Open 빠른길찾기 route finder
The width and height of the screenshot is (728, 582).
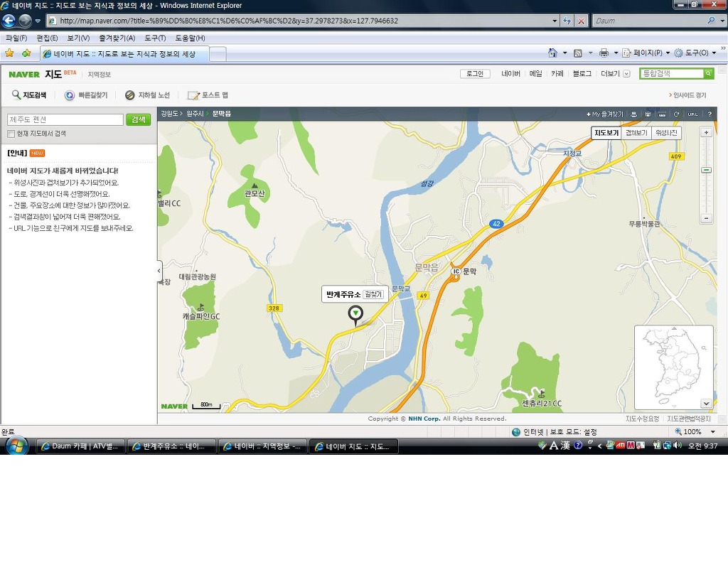(86, 95)
